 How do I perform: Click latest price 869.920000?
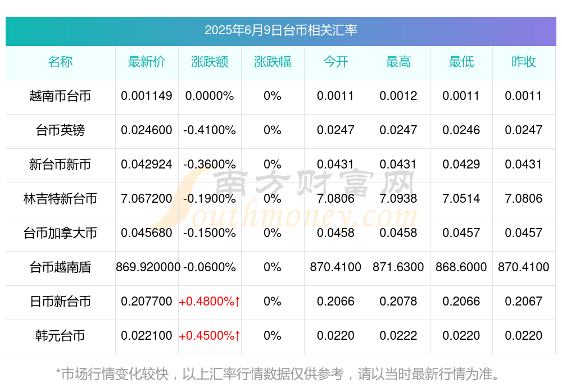148,267
